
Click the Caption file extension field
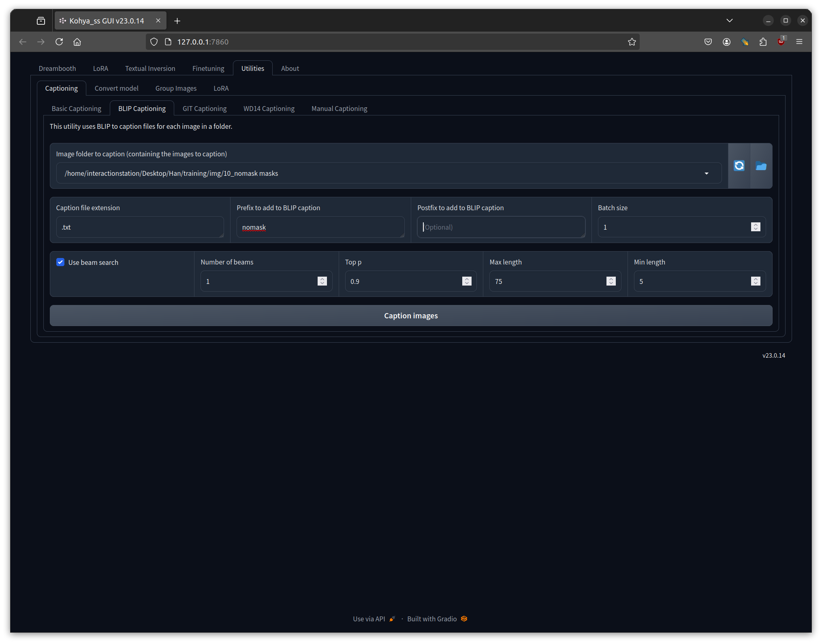pos(140,227)
